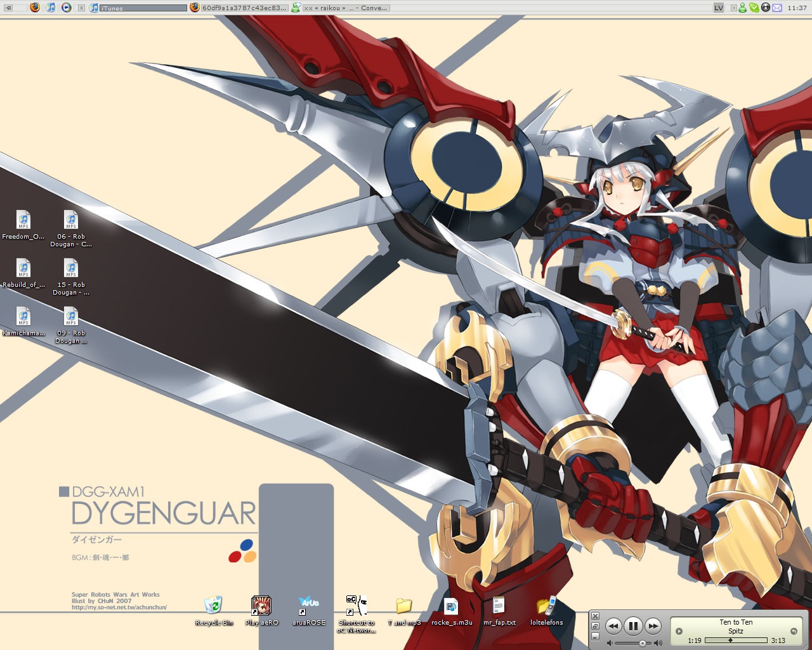Click the LV language indicator
The image size is (812, 650).
(x=718, y=8)
